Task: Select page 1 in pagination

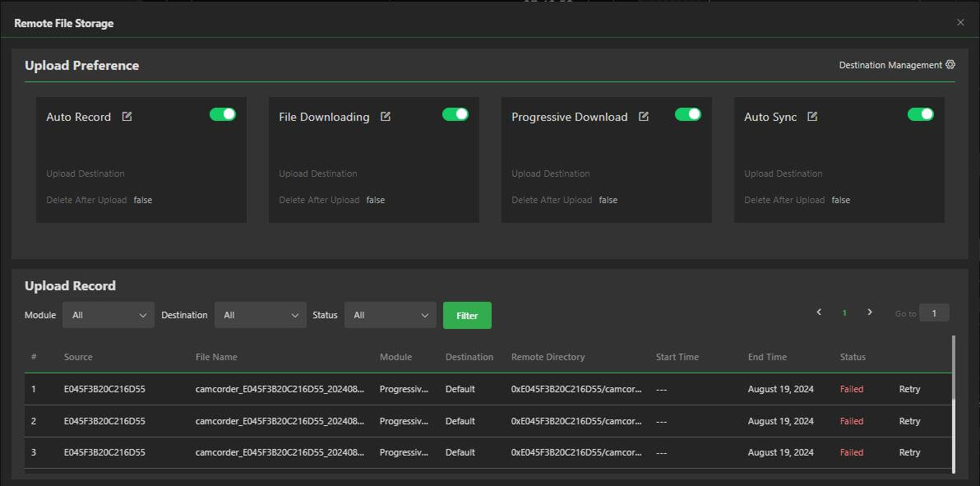Action: 844,312
